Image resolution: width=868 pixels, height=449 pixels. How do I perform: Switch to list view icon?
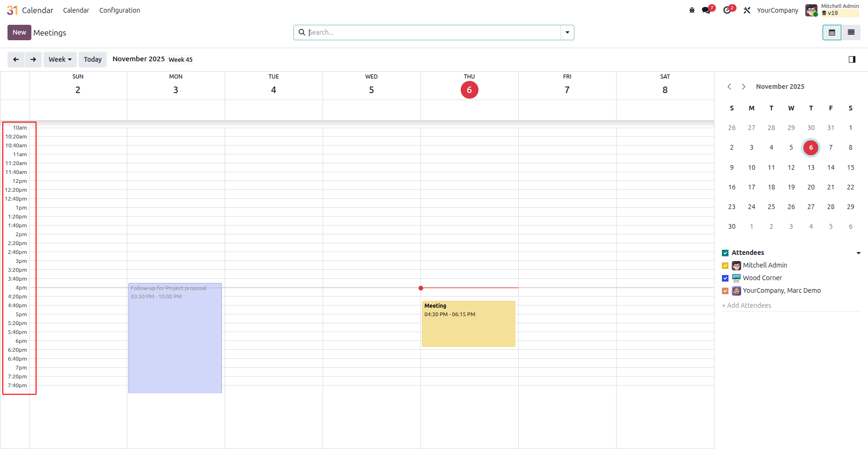point(851,32)
